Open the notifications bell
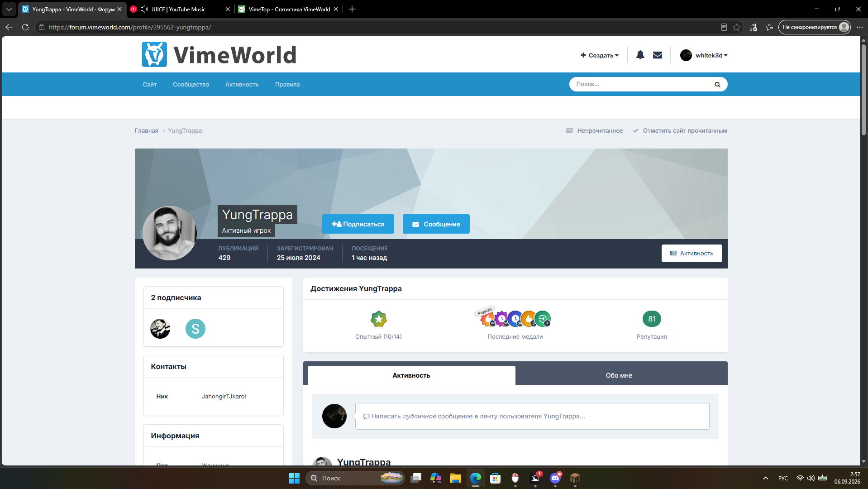The height and width of the screenshot is (489, 868). pyautogui.click(x=640, y=55)
